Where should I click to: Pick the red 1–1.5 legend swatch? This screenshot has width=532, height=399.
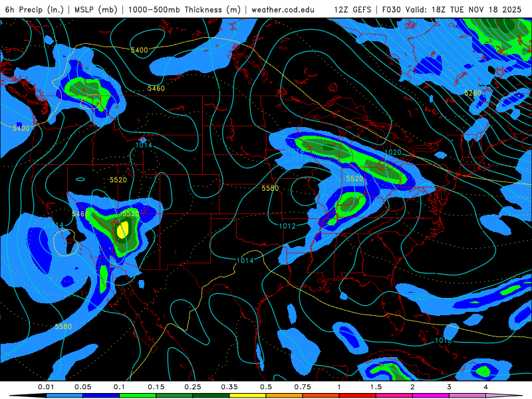(358, 396)
